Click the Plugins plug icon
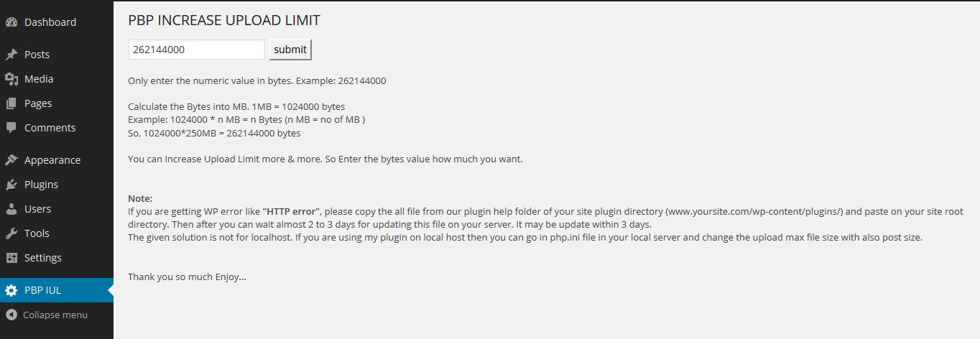This screenshot has height=339, width=980. tap(11, 185)
